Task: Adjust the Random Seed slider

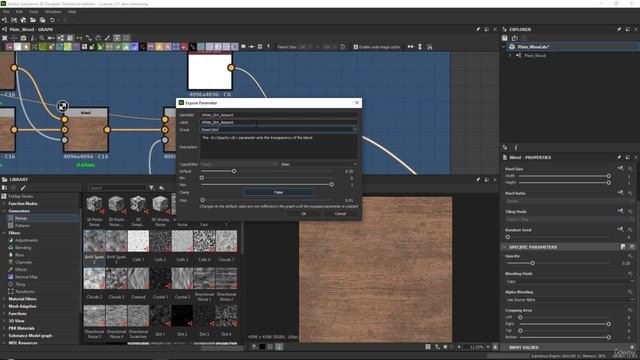Action: 508,237
